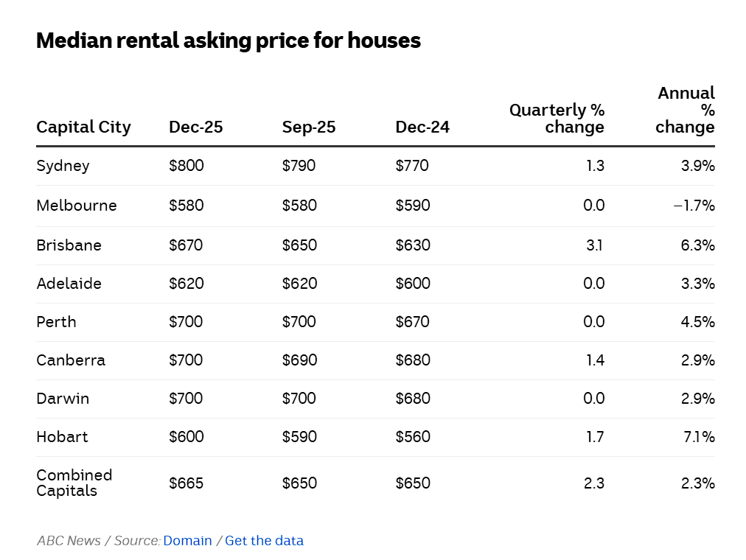The width and height of the screenshot is (746, 560).
Task: Click the ABC News attribution text
Action: point(69,541)
